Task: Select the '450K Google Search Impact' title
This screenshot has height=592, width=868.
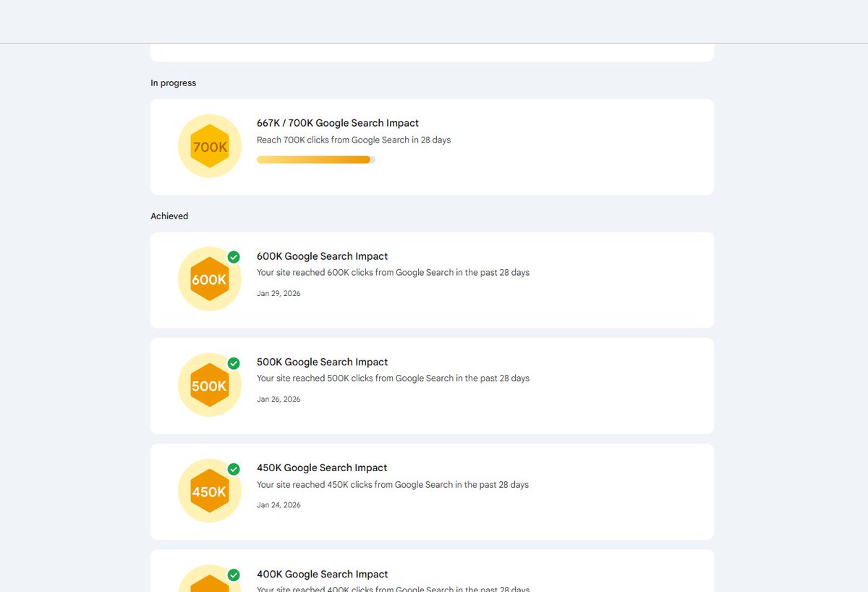Action: (x=322, y=468)
